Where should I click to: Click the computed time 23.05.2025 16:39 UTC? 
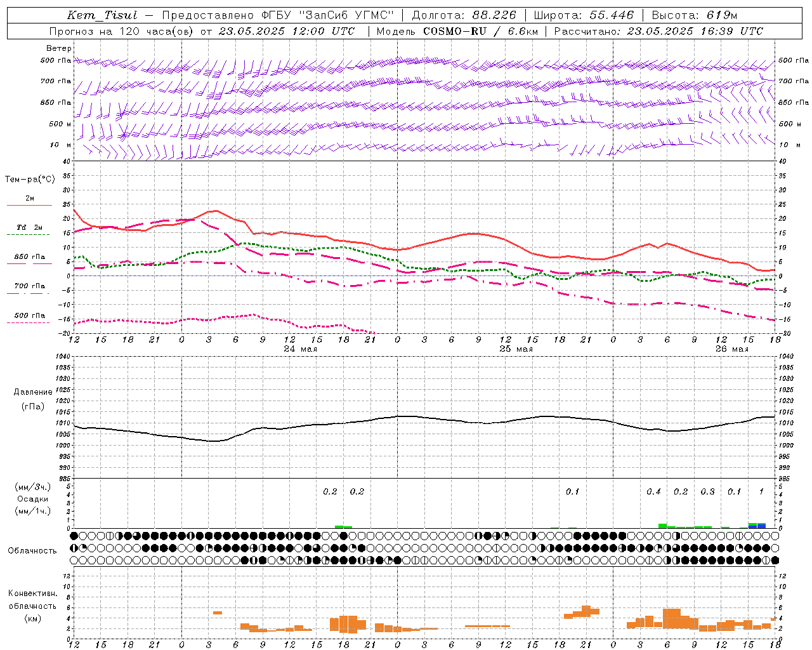click(695, 31)
